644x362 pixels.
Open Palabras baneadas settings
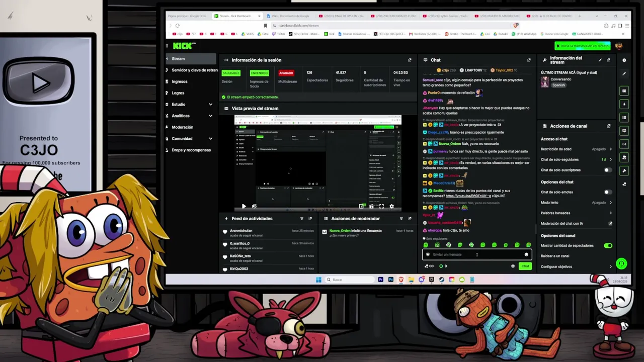(577, 213)
